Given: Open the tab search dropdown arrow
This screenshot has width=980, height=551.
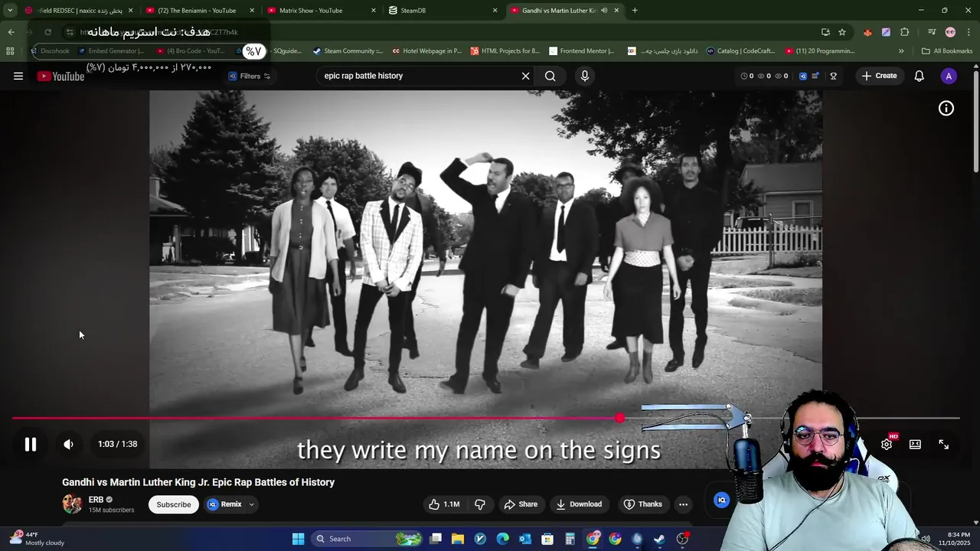Looking at the screenshot, I should pos(10,11).
